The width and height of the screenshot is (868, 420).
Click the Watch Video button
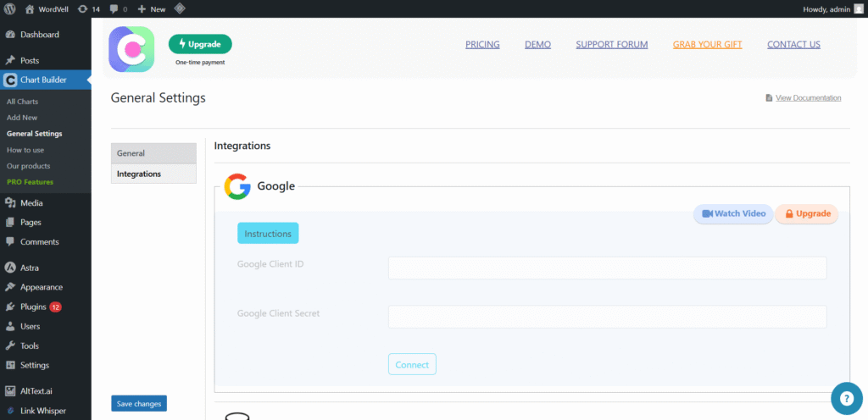click(733, 214)
